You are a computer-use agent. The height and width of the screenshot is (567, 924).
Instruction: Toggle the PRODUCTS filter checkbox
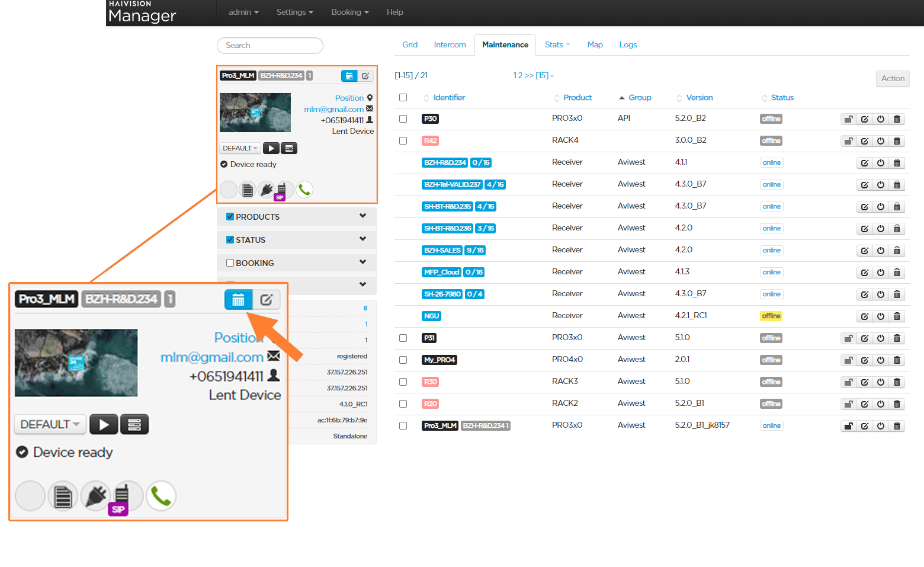pos(230,217)
